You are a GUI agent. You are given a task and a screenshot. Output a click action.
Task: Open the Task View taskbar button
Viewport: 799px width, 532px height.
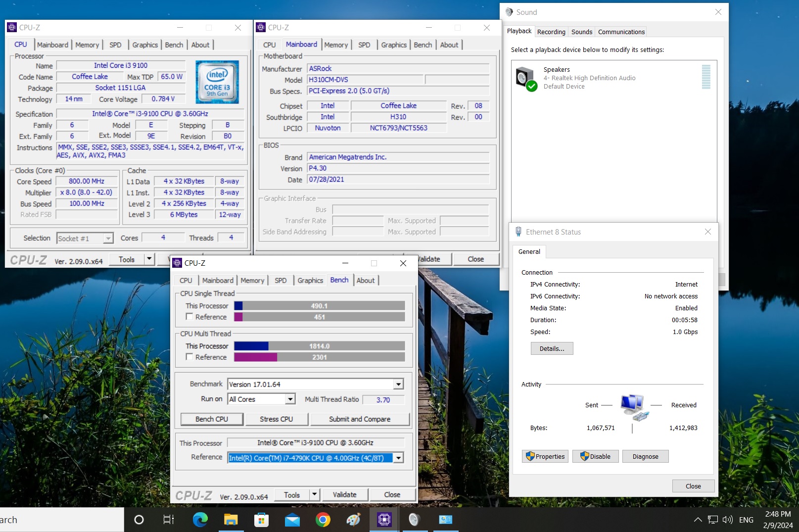[169, 520]
